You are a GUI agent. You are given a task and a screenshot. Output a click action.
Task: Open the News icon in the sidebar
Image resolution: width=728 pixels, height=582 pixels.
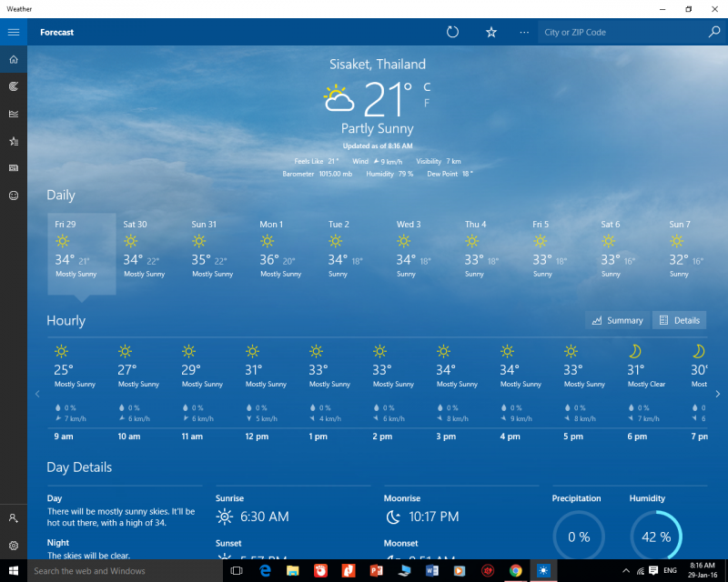pos(14,168)
